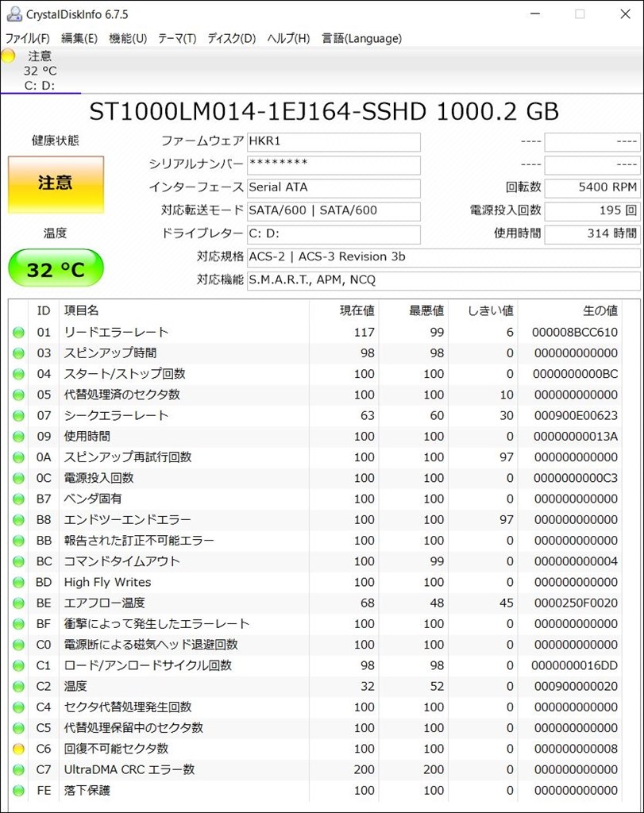Click the 使用時間 314 時間 field

tap(592, 234)
